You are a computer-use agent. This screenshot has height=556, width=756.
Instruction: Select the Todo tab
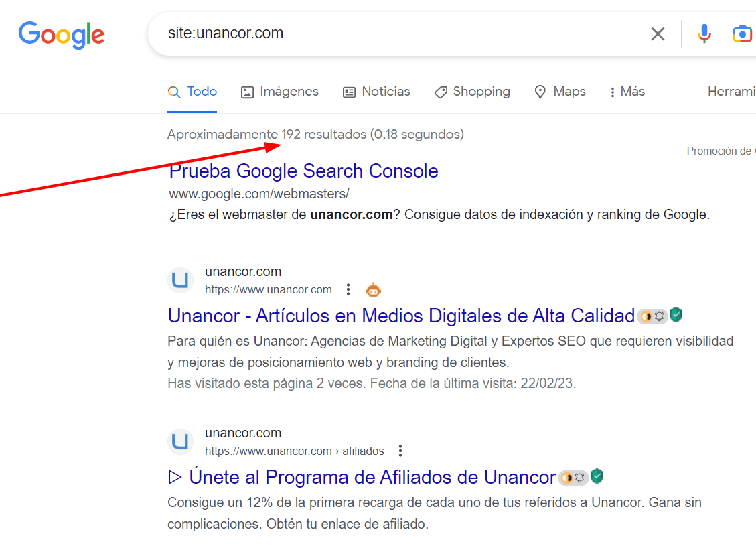pyautogui.click(x=192, y=92)
